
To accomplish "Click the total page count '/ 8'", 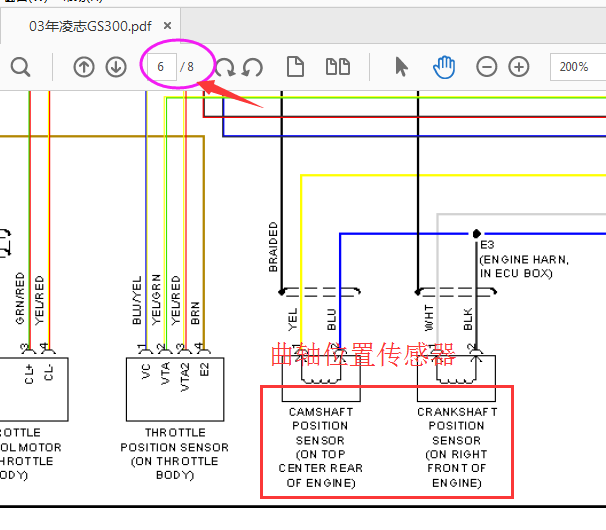I will tap(187, 67).
